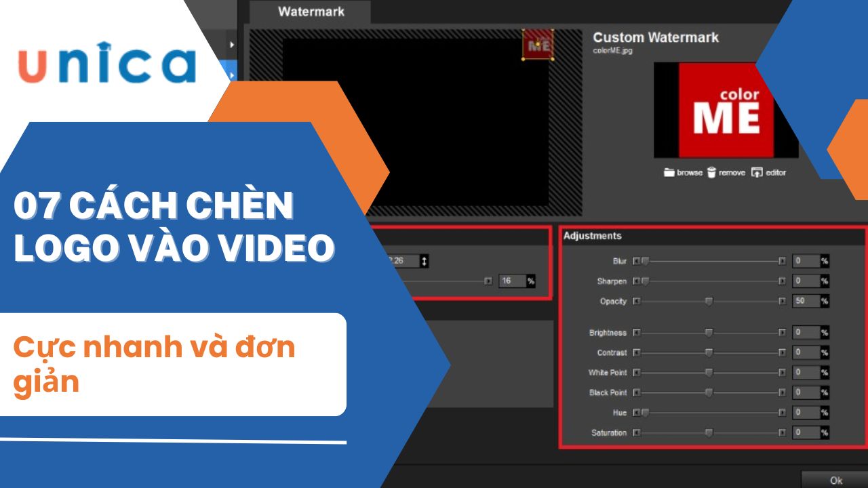This screenshot has width=868, height=488.
Task: Focus the field showing 16 percent
Action: (x=512, y=281)
